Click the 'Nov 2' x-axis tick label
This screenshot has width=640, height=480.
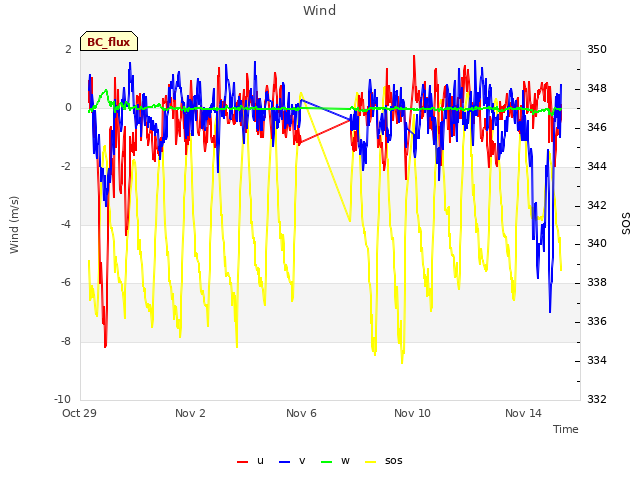pyautogui.click(x=190, y=413)
